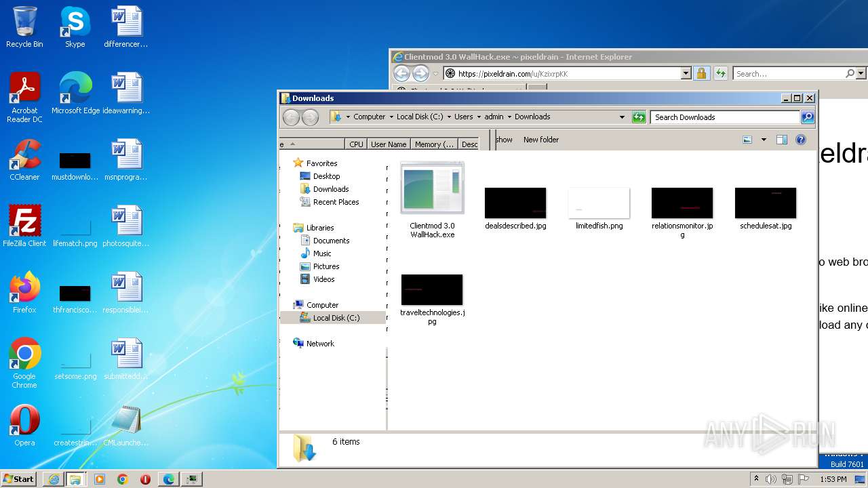This screenshot has height=488, width=868.
Task: Select Local Disk (C:) in navigation pane
Action: pyautogui.click(x=333, y=318)
